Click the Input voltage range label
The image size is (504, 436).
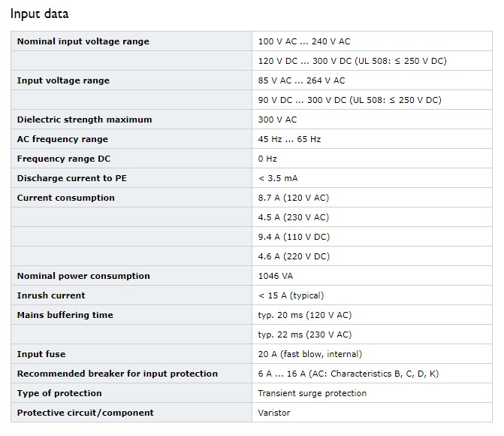pyautogui.click(x=63, y=80)
